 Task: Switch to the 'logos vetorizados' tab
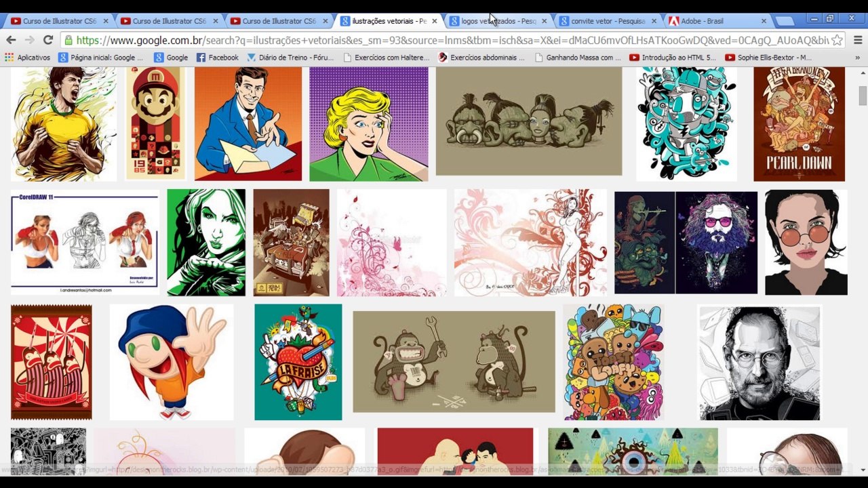(x=498, y=21)
